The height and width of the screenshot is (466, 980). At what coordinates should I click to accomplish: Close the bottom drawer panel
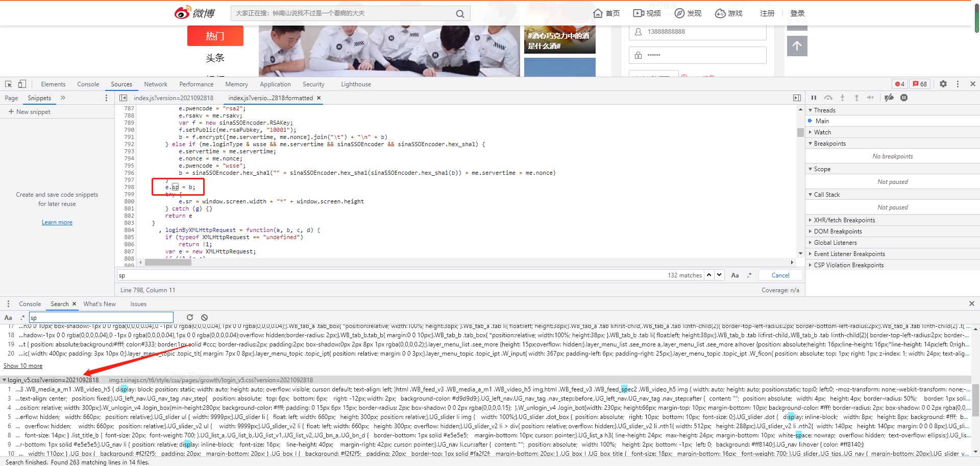click(972, 304)
